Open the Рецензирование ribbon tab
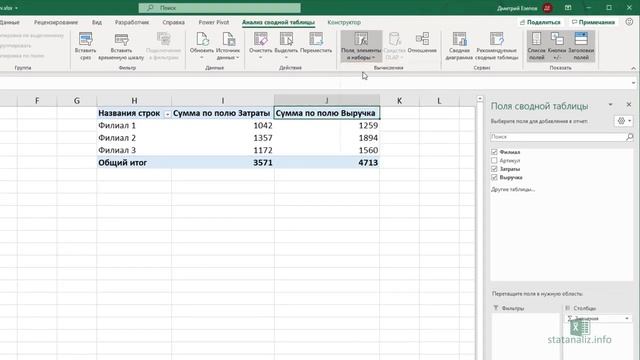The image size is (640, 360). coord(56,22)
